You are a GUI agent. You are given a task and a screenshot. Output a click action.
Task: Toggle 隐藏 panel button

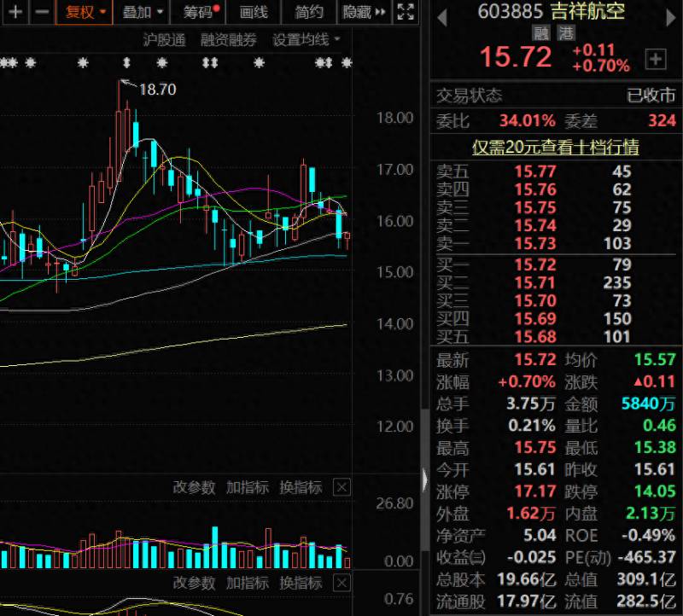coord(365,12)
